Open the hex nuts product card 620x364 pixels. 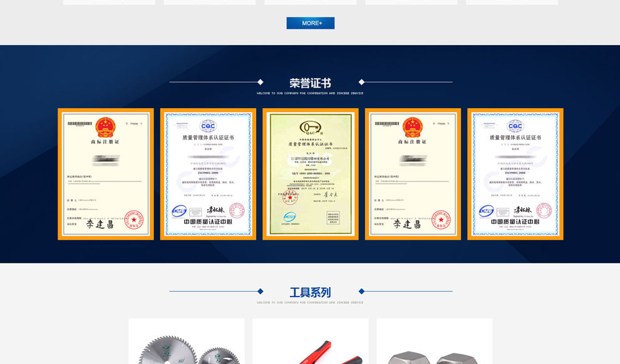click(435, 341)
